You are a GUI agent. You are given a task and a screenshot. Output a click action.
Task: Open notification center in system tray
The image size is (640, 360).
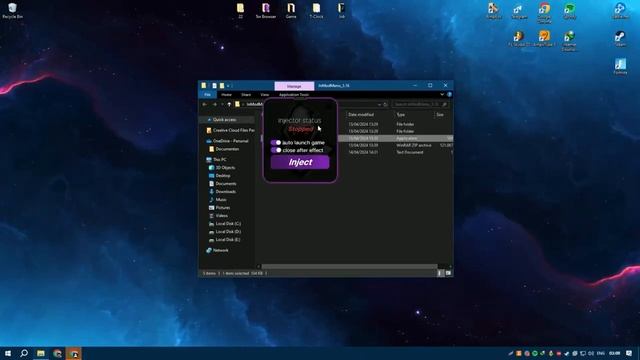(x=629, y=353)
